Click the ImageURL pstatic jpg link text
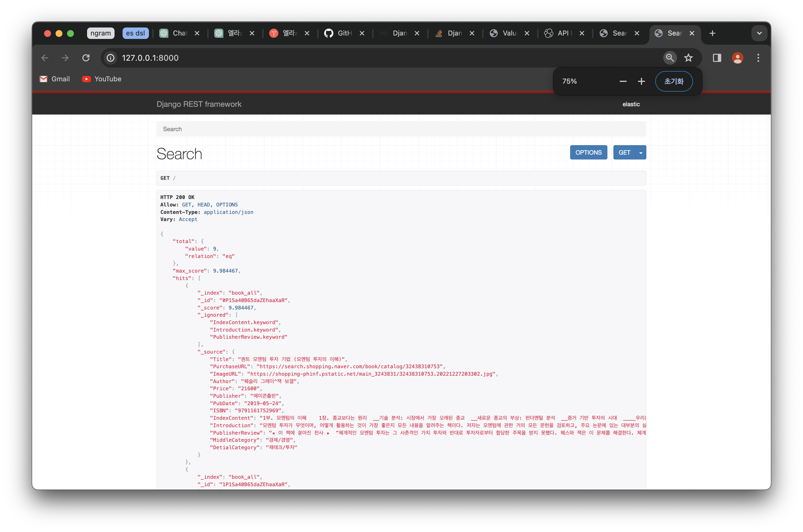Viewport: 803px width, 532px height. pyautogui.click(x=371, y=374)
